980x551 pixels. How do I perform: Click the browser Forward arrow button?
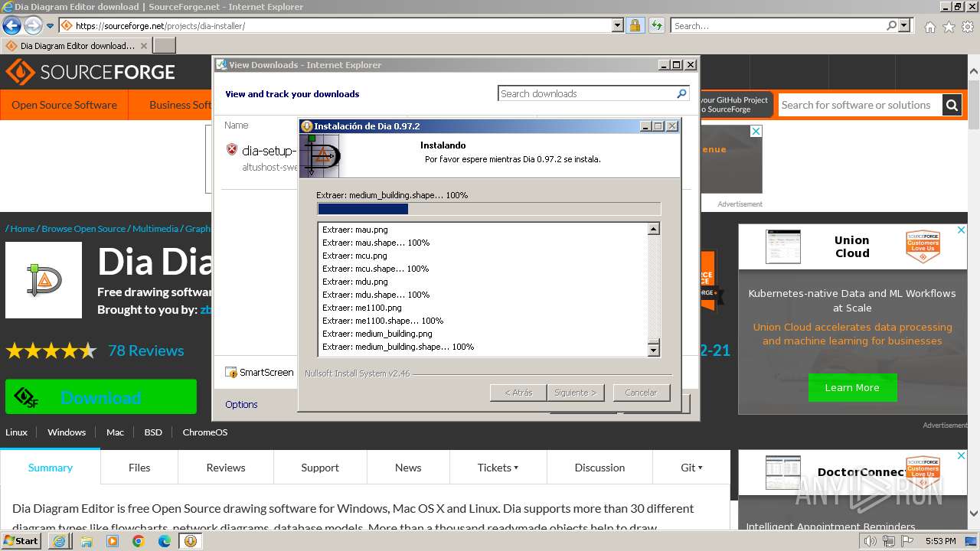click(x=33, y=25)
